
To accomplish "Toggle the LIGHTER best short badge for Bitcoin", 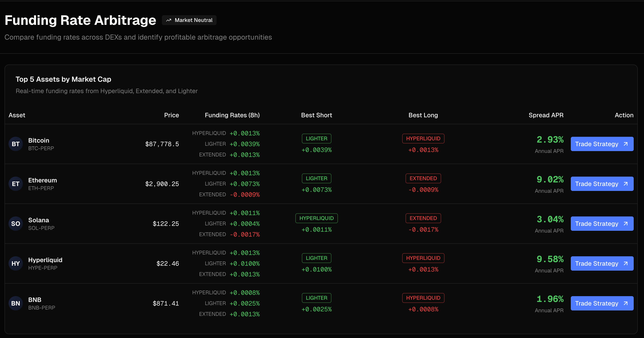I will click(x=316, y=138).
